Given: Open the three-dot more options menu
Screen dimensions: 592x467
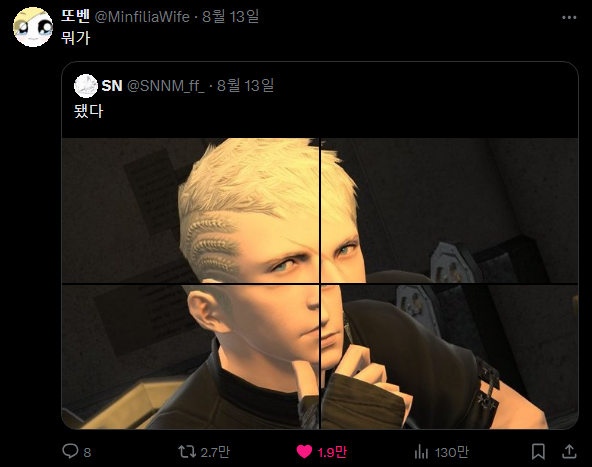Looking at the screenshot, I should (x=569, y=17).
